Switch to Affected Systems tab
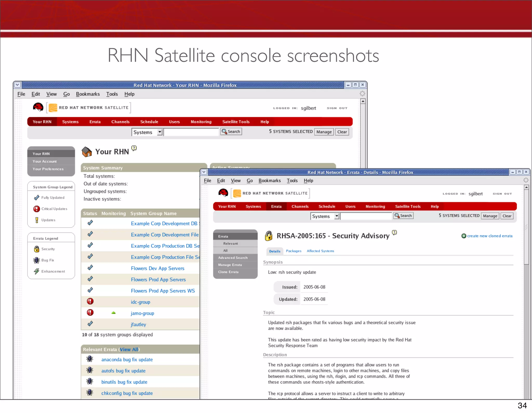The image size is (532, 413). coord(320,251)
